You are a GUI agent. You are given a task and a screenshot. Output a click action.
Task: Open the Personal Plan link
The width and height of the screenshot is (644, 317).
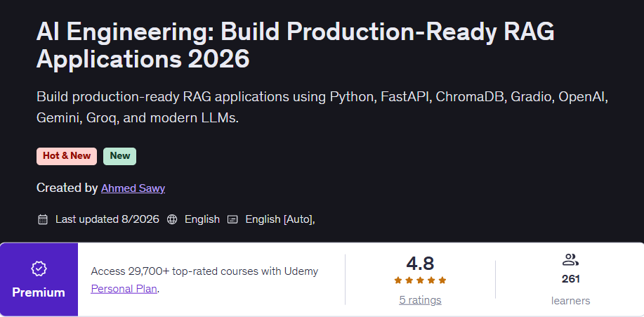click(124, 289)
